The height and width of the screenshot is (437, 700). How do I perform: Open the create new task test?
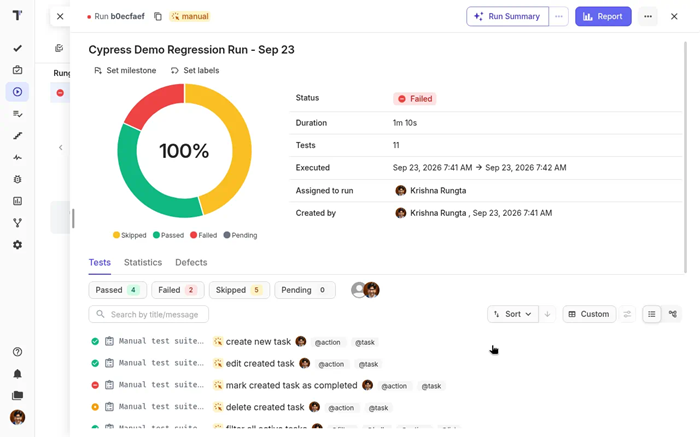click(x=258, y=342)
